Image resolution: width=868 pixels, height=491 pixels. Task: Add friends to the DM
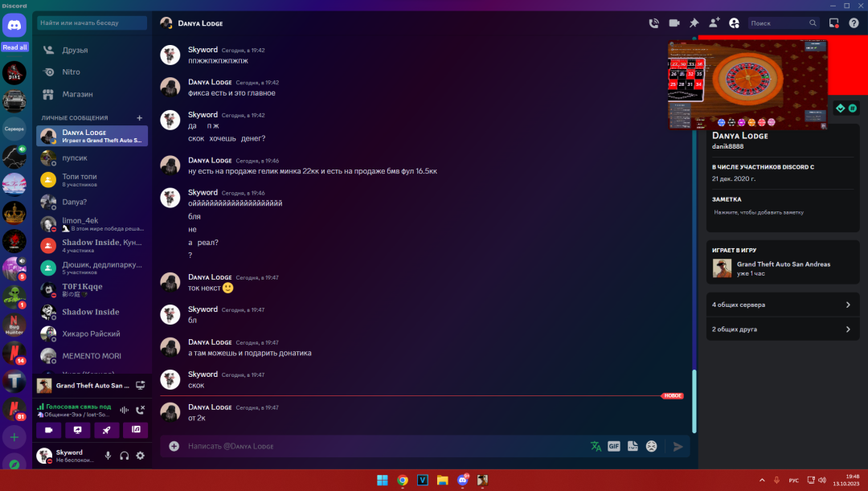point(714,23)
